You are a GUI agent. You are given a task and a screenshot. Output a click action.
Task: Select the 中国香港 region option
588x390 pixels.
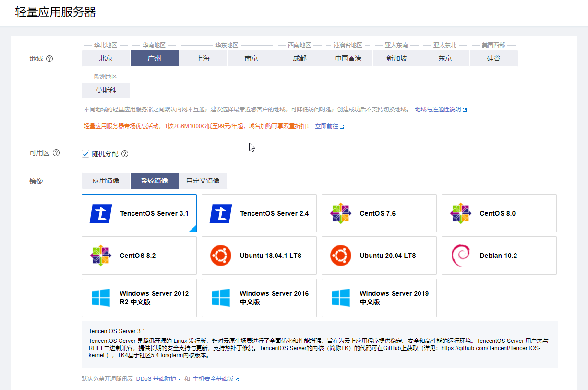point(348,58)
